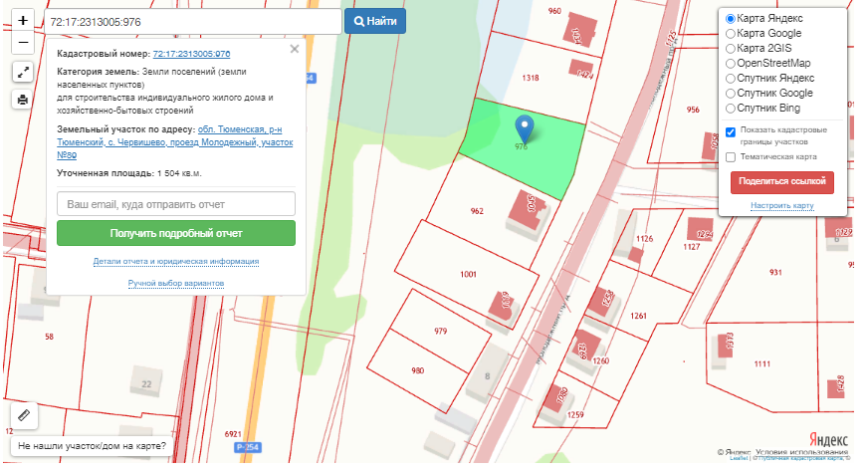The width and height of the screenshot is (868, 471).
Task: Zoom out the map with minus button
Action: [x=23, y=43]
